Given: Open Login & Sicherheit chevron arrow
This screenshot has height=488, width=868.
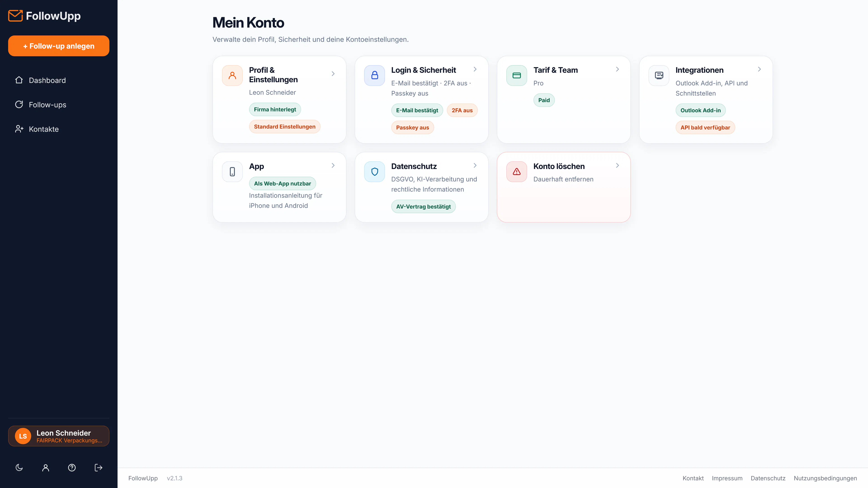Looking at the screenshot, I should pos(475,69).
